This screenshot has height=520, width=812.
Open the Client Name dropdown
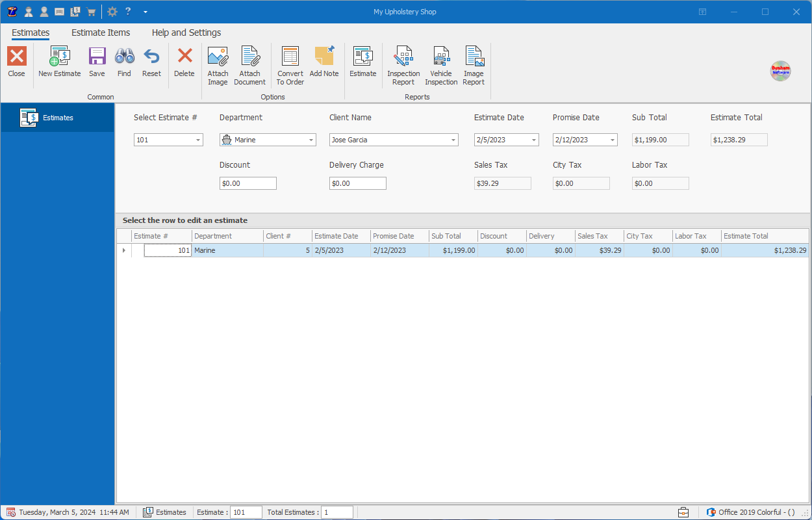pos(453,139)
